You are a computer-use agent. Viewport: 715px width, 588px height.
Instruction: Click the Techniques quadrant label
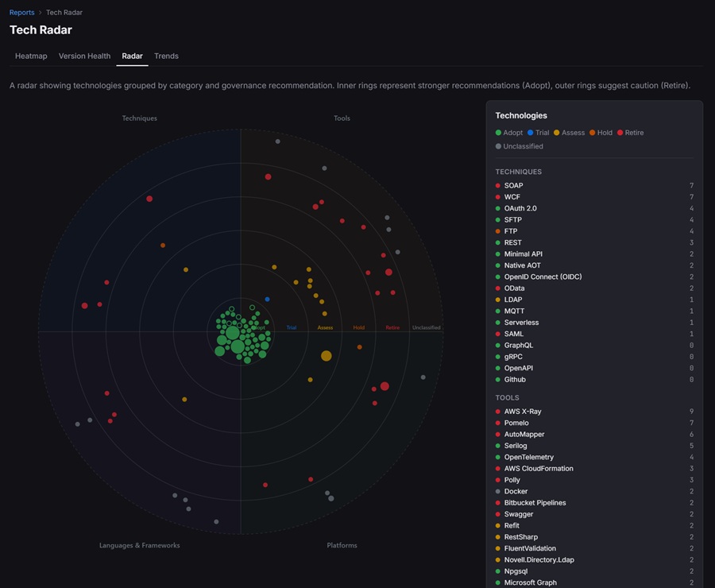[139, 118]
